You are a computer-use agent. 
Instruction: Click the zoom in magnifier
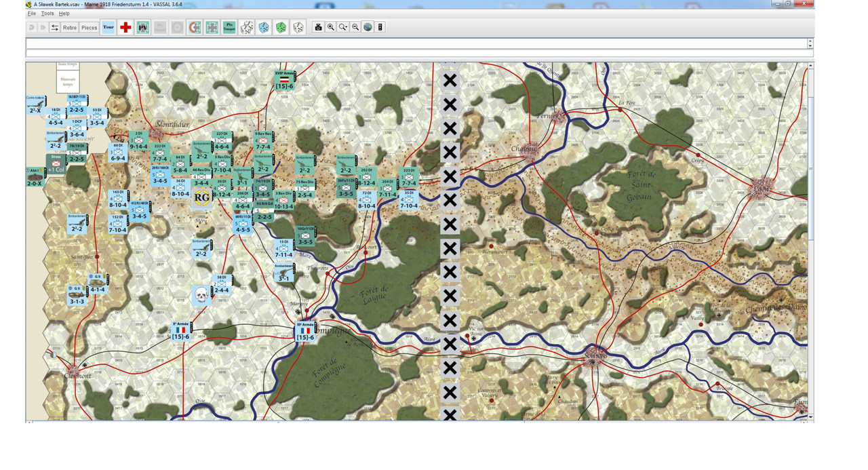(330, 27)
